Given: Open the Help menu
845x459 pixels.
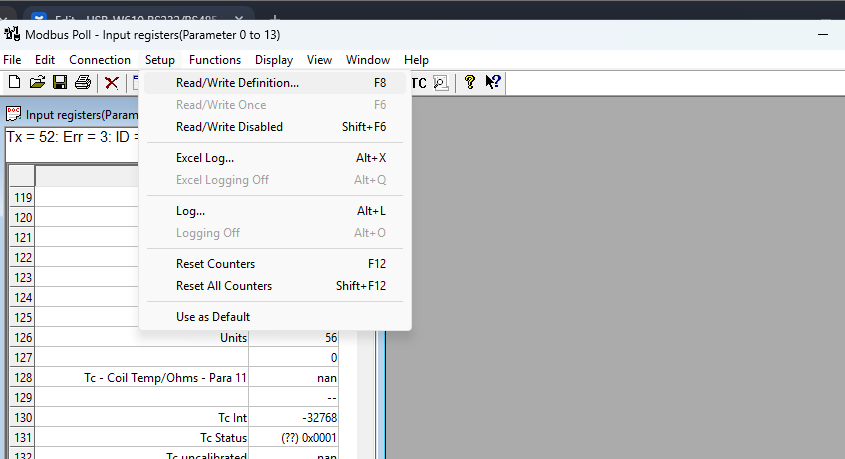Looking at the screenshot, I should [x=416, y=60].
